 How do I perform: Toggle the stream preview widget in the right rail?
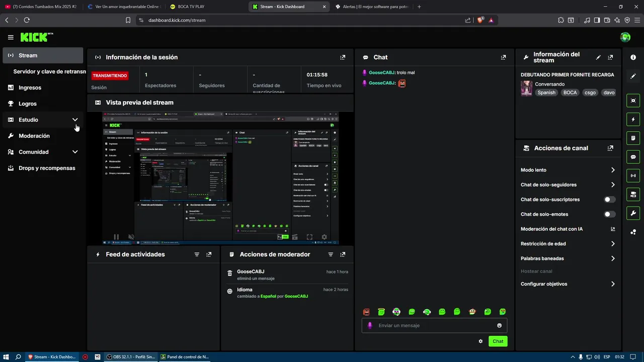pos(633,101)
